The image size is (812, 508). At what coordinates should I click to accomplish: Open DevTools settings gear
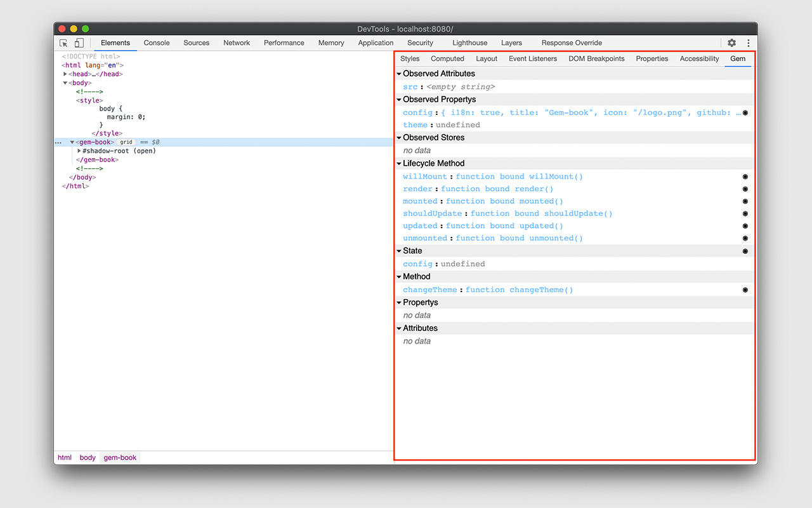point(732,43)
